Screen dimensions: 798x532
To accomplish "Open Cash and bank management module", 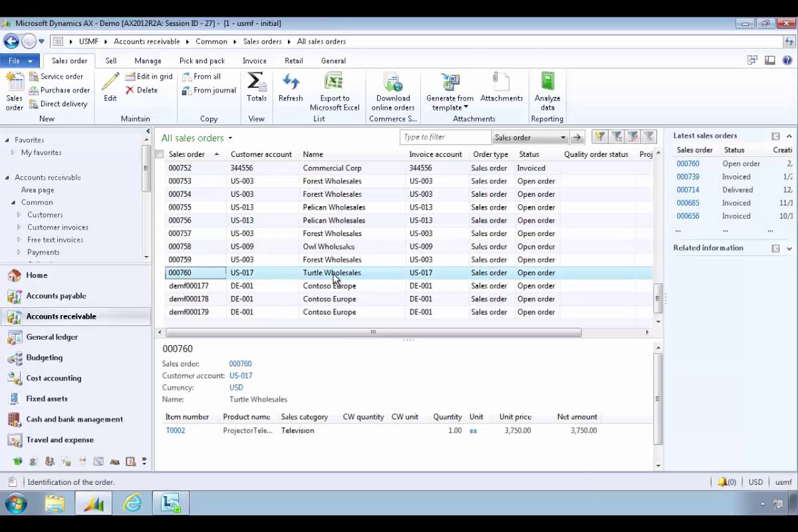I will coord(74,420).
